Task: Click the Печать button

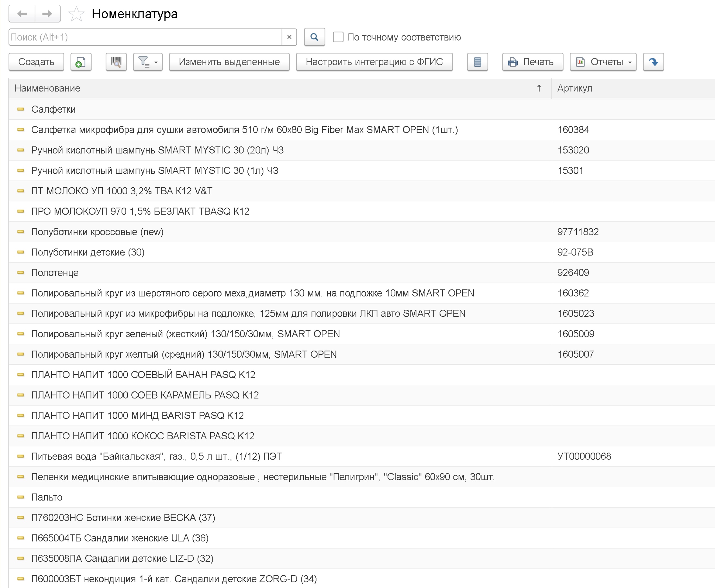Action: pos(533,62)
